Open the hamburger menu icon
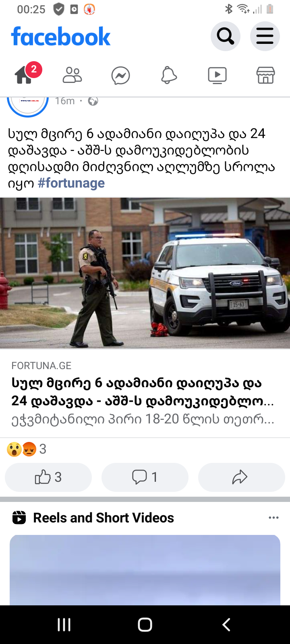The width and height of the screenshot is (290, 644). click(x=265, y=37)
